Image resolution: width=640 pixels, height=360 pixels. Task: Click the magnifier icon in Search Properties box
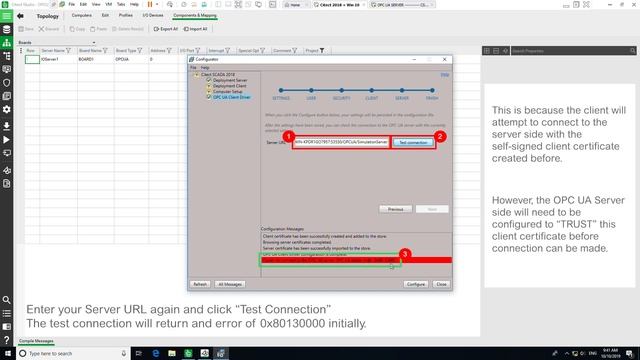pyautogui.click(x=632, y=51)
